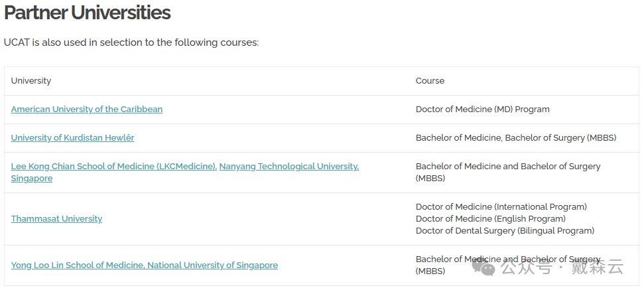Click the 戴森云 watermark text
Image resolution: width=644 pixels, height=292 pixels.
(x=604, y=267)
